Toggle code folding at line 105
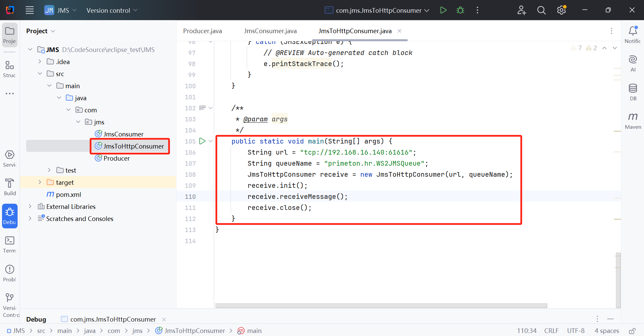The width and height of the screenshot is (644, 336). [x=211, y=141]
